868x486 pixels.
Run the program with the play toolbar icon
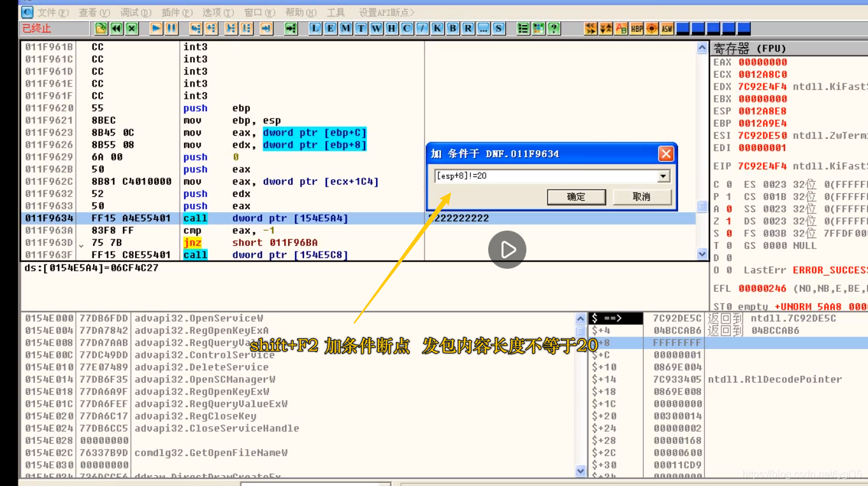click(156, 28)
